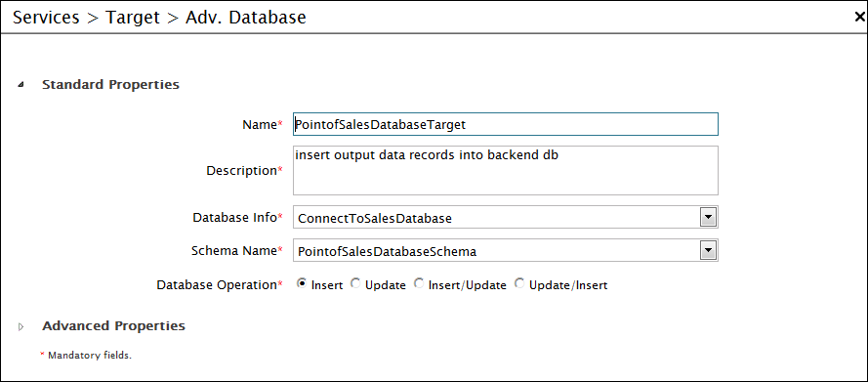The image size is (868, 382).
Task: Click the Name field label
Action: tap(263, 125)
